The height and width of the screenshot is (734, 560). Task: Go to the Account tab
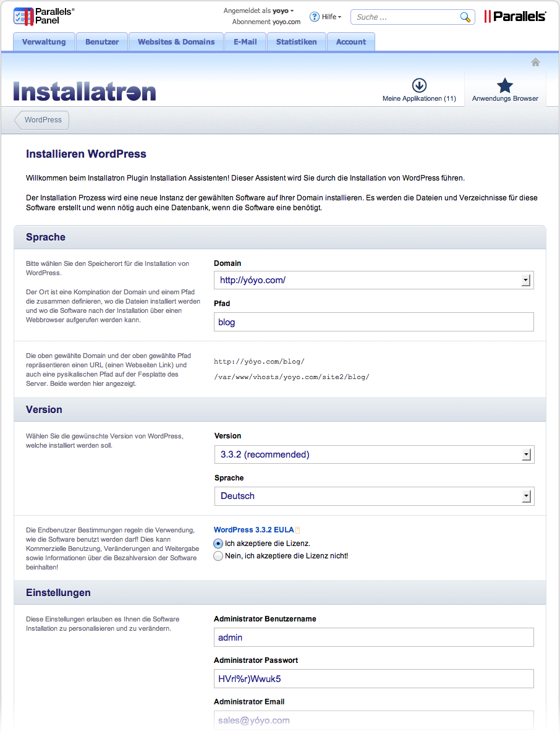pos(351,41)
